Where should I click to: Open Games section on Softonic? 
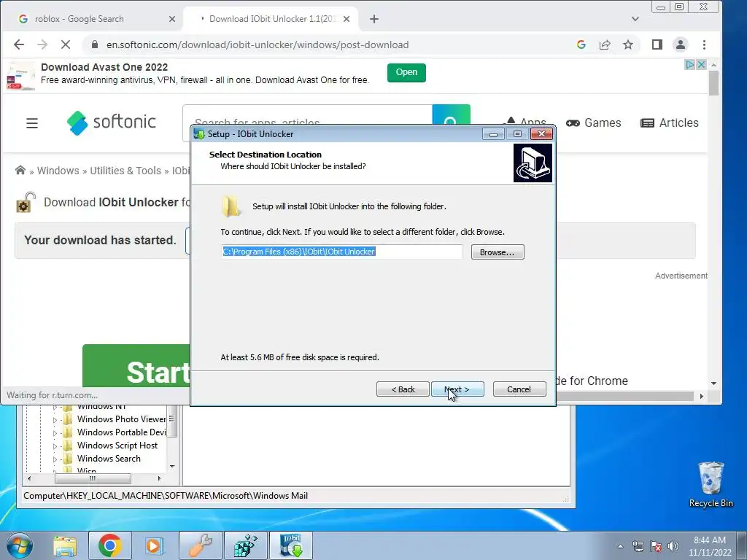594,122
